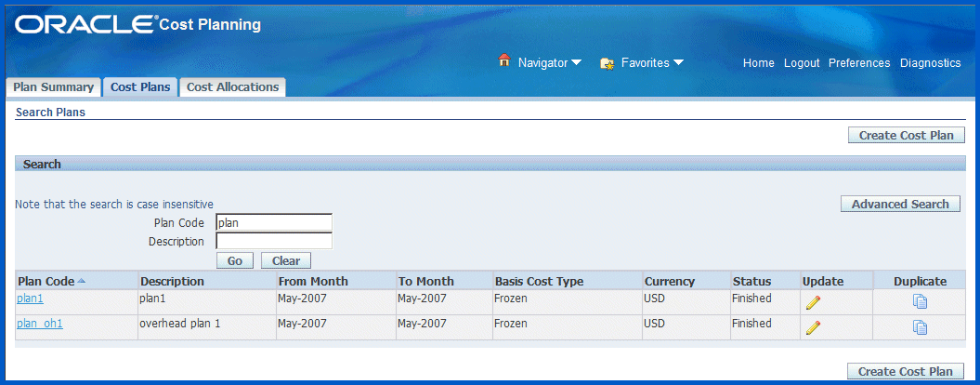The width and height of the screenshot is (980, 385).
Task: Click the USD currency in plan1 row
Action: 655,299
